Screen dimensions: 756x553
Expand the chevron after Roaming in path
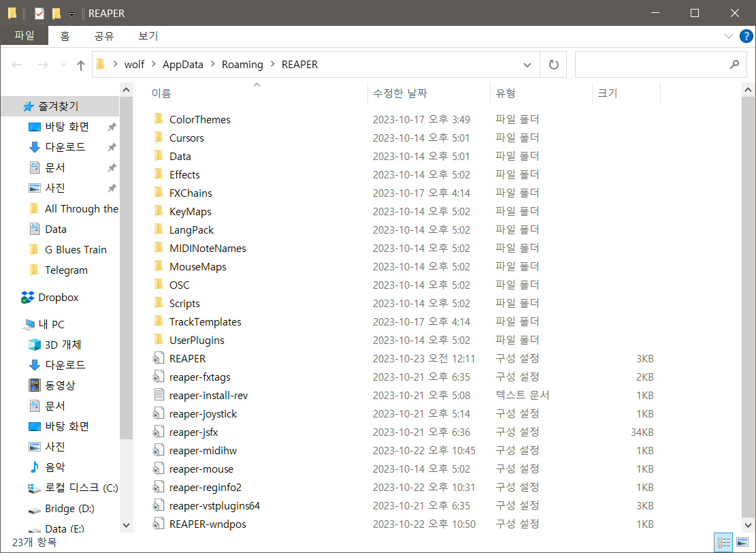click(273, 64)
